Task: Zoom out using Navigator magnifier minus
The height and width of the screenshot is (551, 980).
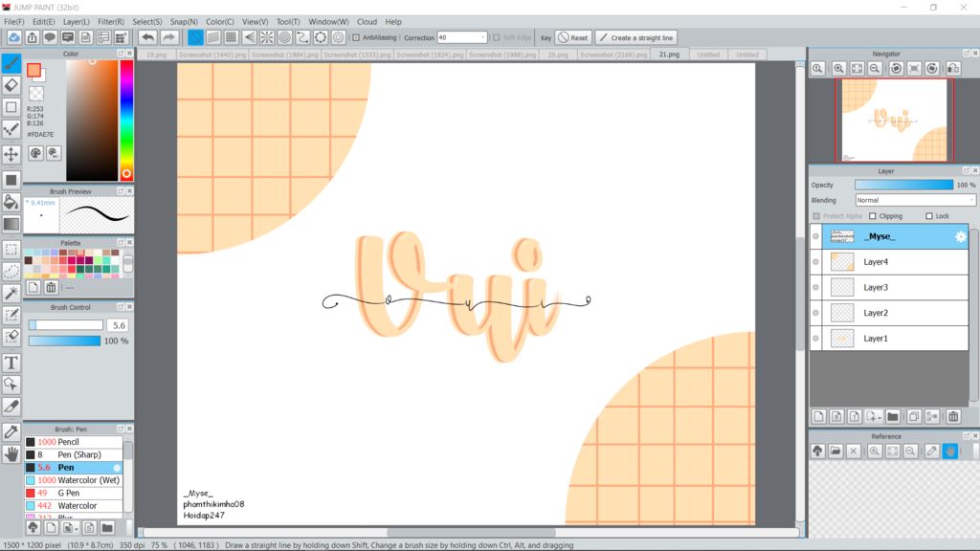Action: pos(875,69)
